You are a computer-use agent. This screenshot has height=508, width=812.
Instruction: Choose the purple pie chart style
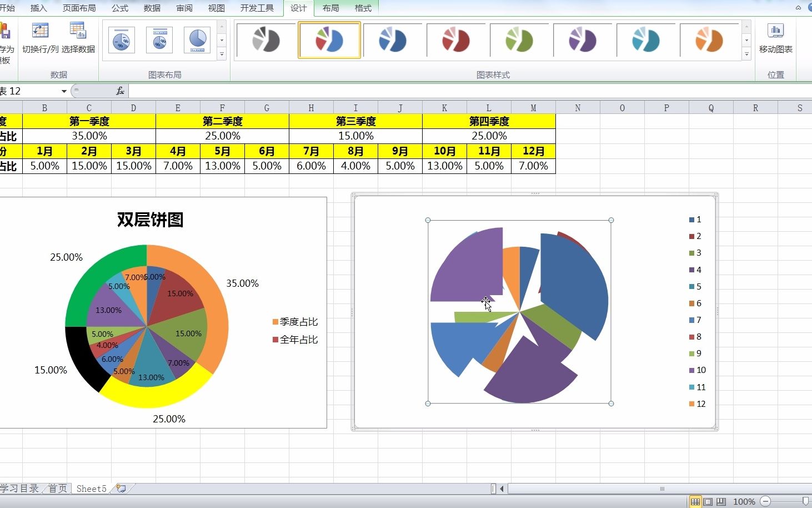[583, 40]
